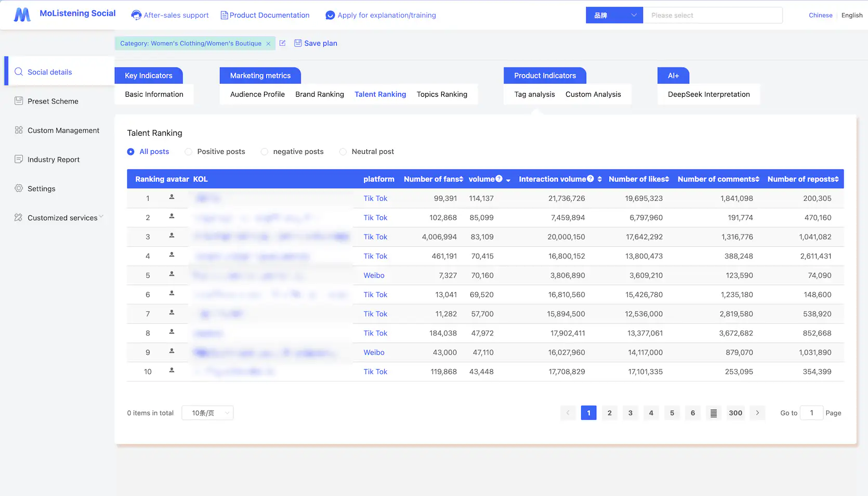Viewport: 868px width, 496px height.
Task: Switch to the Audience Profile tab
Action: click(257, 94)
